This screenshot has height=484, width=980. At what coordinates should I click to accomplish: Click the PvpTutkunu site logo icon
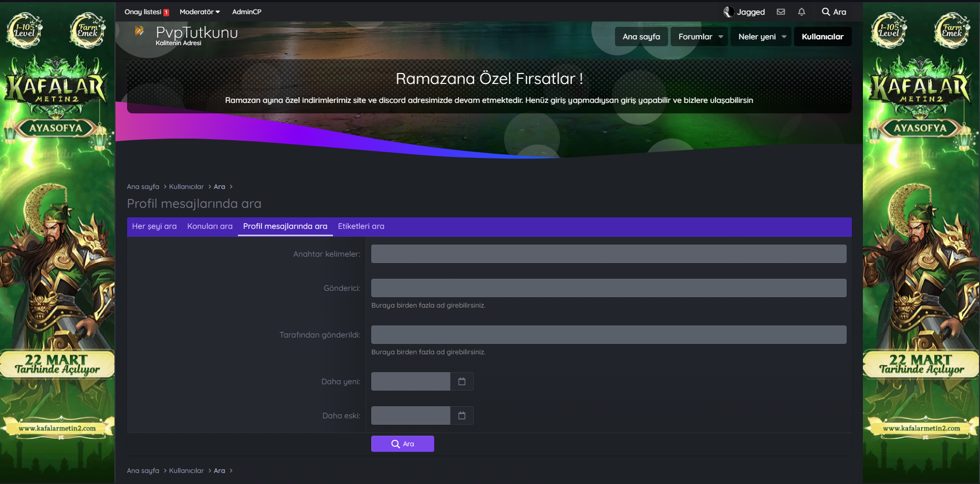coord(139,31)
